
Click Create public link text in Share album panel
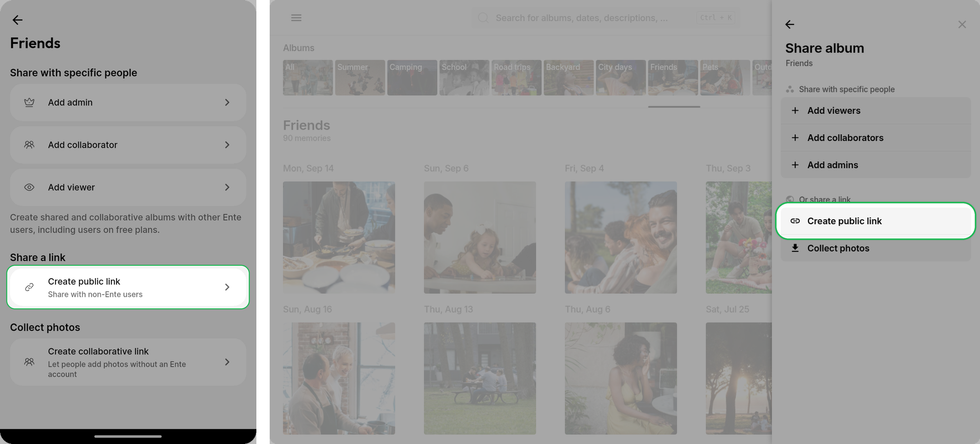click(x=844, y=221)
